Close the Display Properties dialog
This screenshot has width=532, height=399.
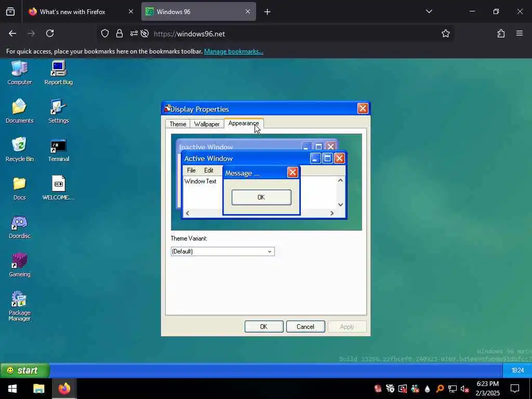(x=363, y=108)
